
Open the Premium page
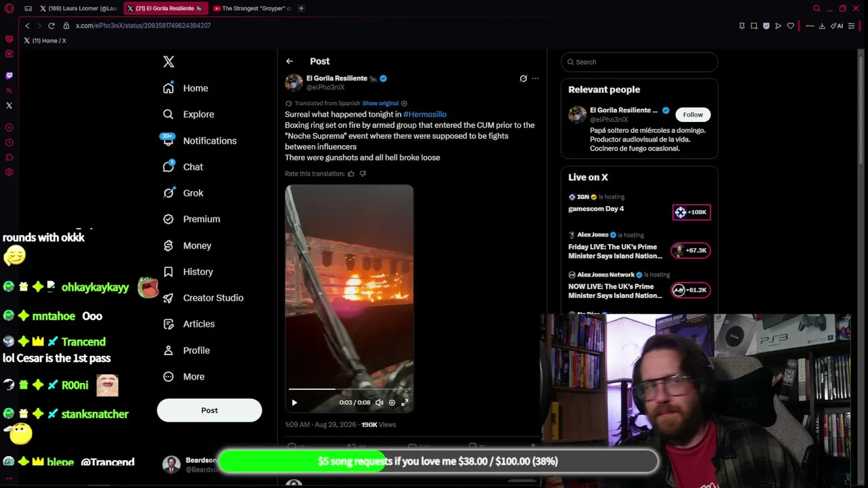(191, 219)
